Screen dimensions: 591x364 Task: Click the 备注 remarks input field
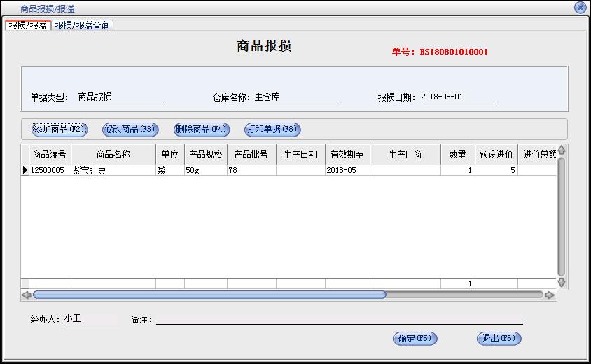339,319
